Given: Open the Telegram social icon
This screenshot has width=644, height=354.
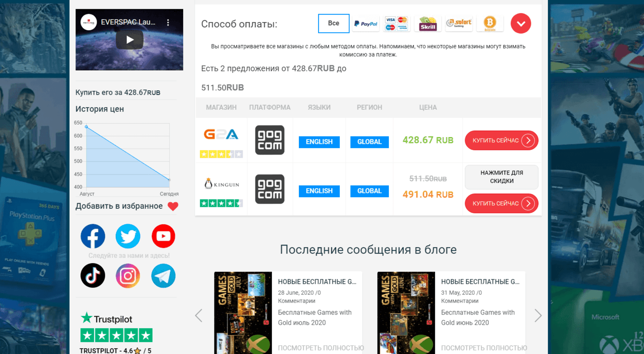Looking at the screenshot, I should pyautogui.click(x=163, y=276).
